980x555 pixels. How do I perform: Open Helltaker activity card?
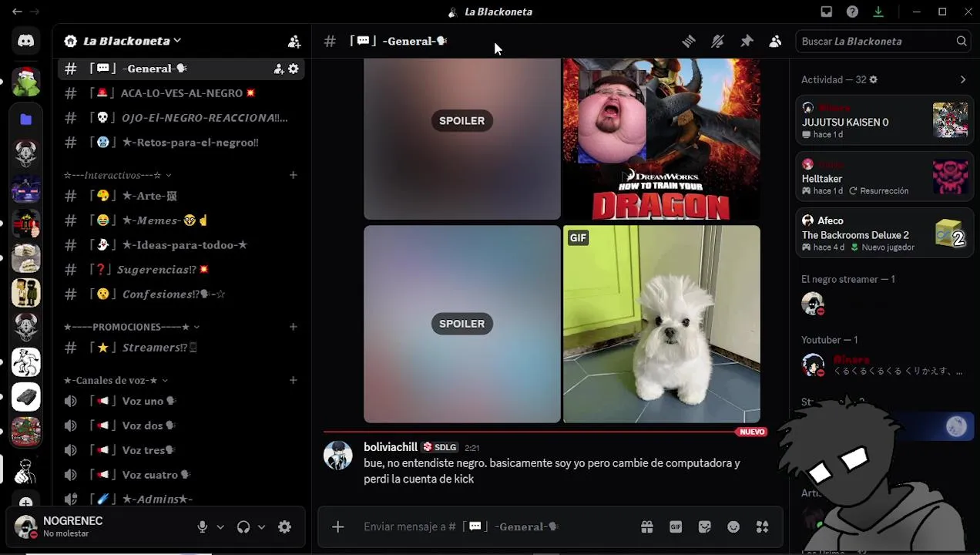point(885,177)
